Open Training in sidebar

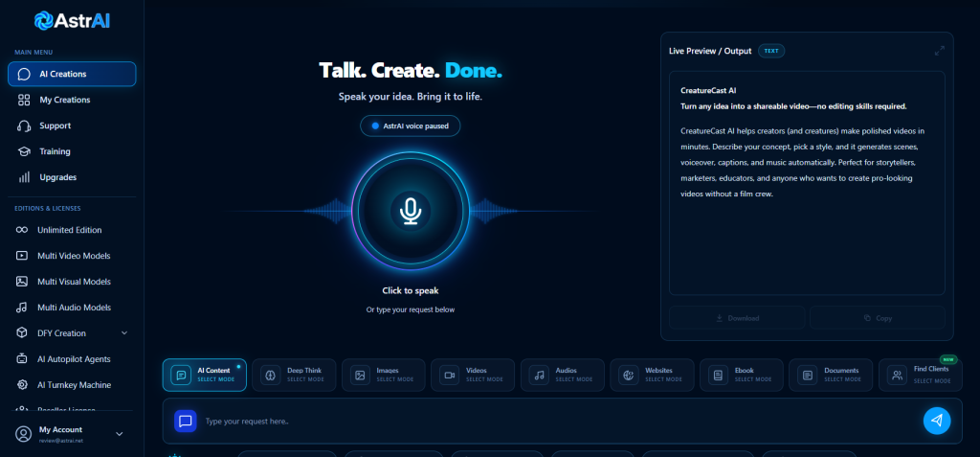[x=72, y=151]
